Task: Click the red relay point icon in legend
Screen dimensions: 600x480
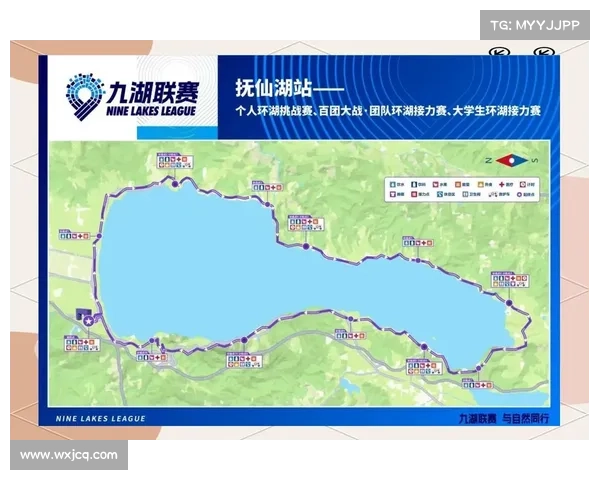Action: 414,194
